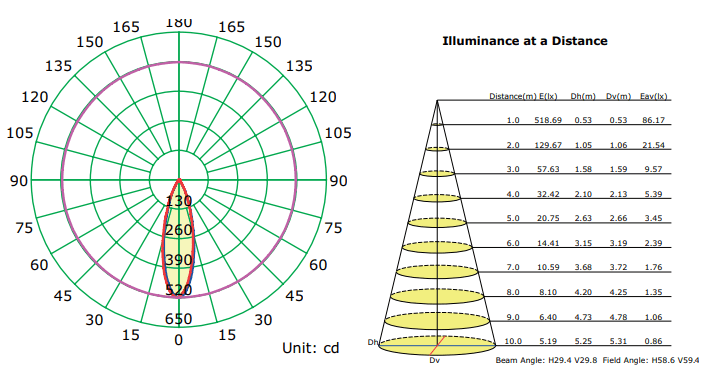The image size is (718, 386).
Task: Click the illuminance value 32.42
Action: (x=548, y=194)
